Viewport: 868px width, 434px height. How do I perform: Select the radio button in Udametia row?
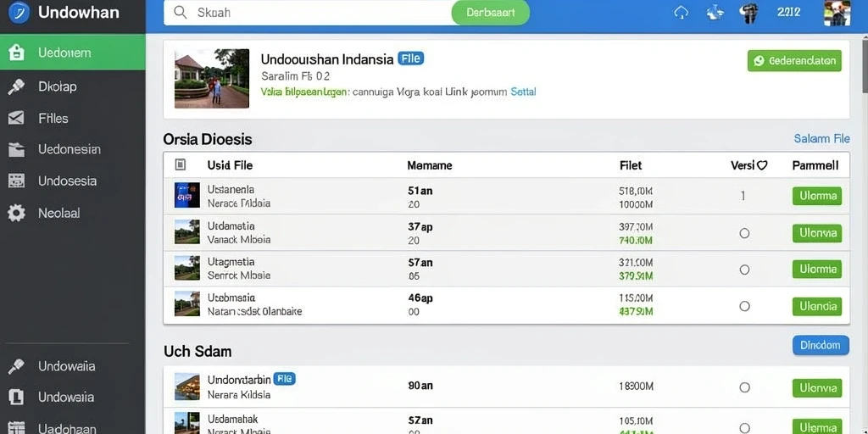pos(744,233)
